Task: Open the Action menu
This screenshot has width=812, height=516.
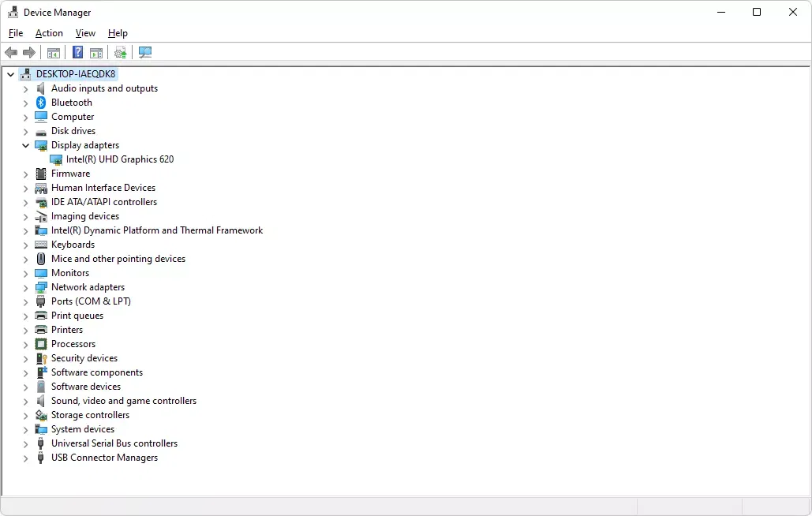Action: [x=49, y=33]
